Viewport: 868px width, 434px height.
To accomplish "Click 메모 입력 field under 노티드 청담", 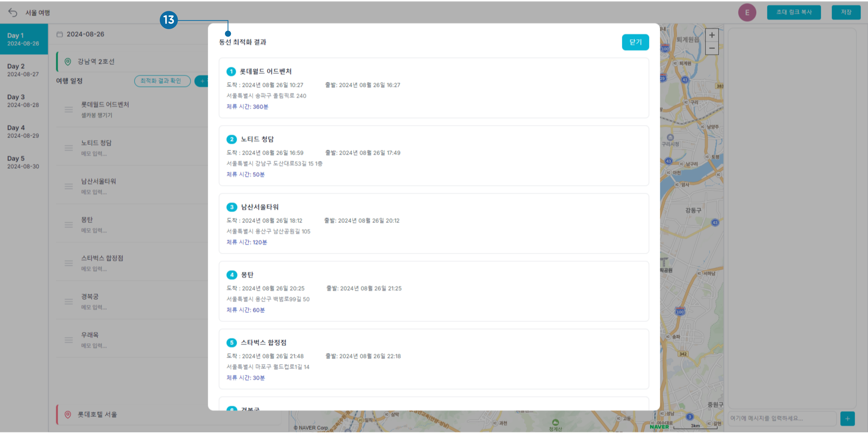I will 94,154.
